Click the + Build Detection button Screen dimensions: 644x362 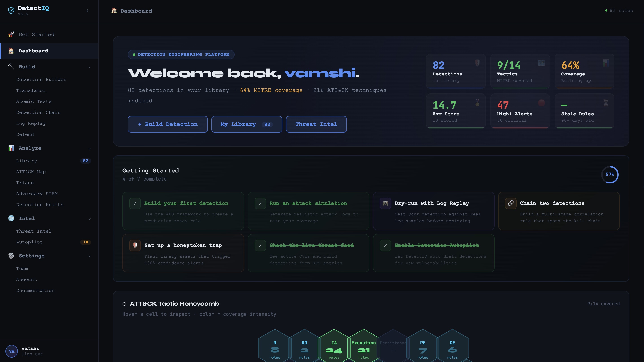point(168,124)
